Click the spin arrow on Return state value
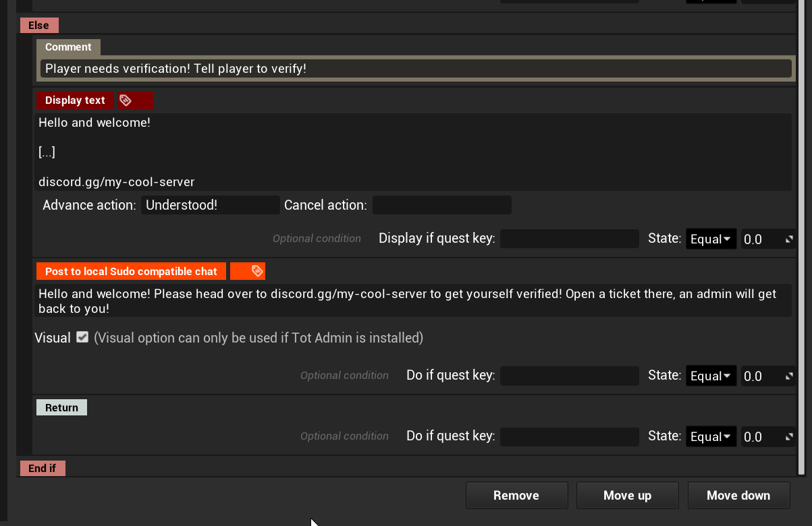The width and height of the screenshot is (812, 526). pos(789,437)
